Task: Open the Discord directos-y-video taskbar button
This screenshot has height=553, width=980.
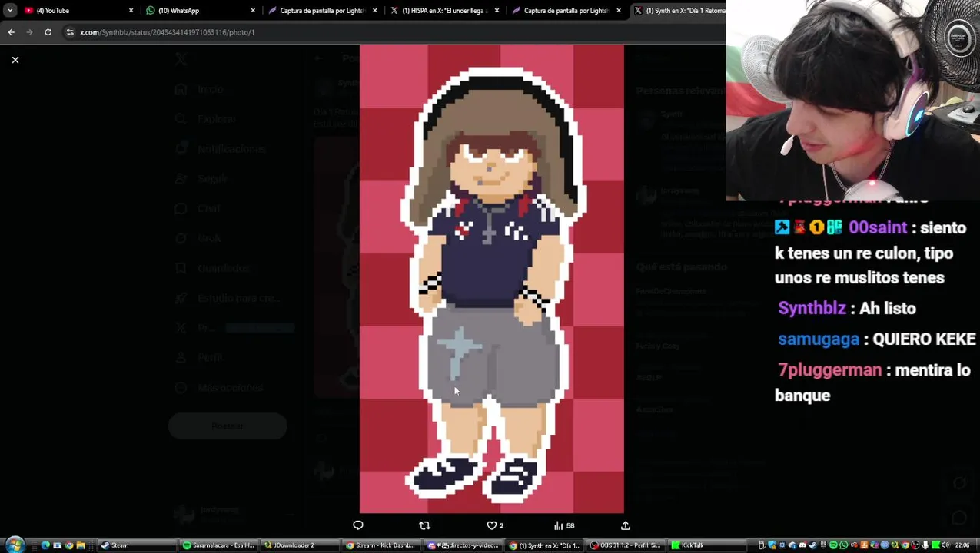Action: point(463,545)
